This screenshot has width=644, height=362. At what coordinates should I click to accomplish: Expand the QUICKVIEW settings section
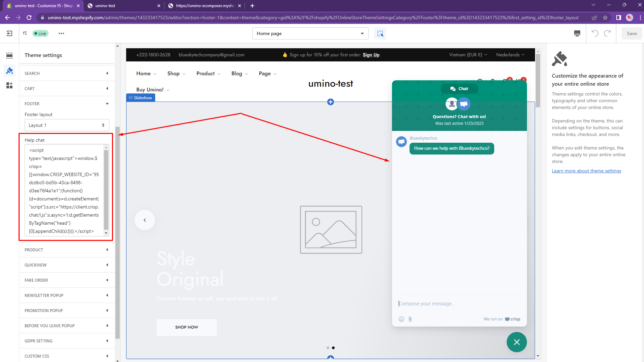pyautogui.click(x=67, y=265)
